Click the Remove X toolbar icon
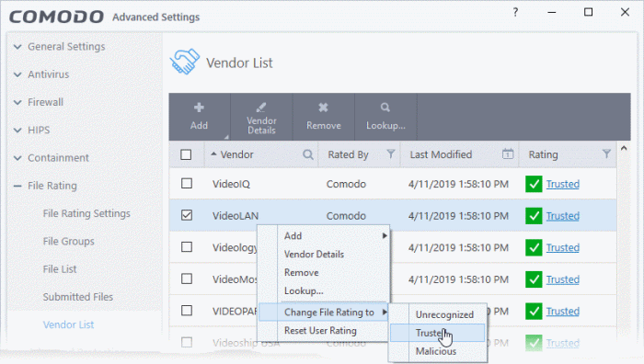The height and width of the screenshot is (364, 644). (323, 108)
